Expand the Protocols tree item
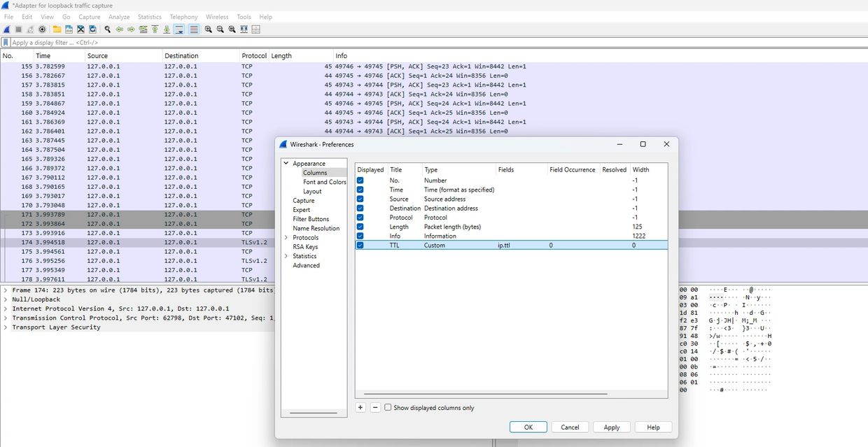 point(286,238)
